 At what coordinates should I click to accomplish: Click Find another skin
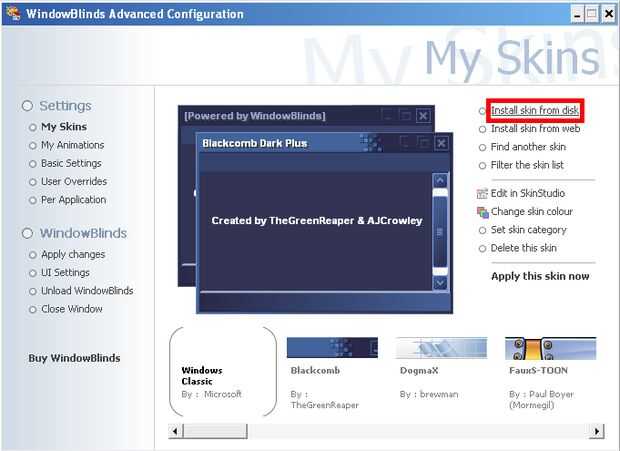coord(528,147)
